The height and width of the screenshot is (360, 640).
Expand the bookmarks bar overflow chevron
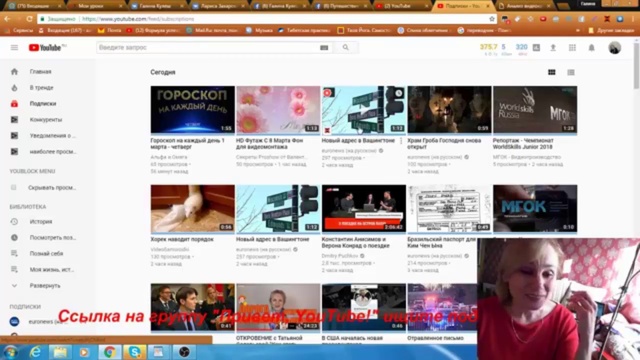578,31
